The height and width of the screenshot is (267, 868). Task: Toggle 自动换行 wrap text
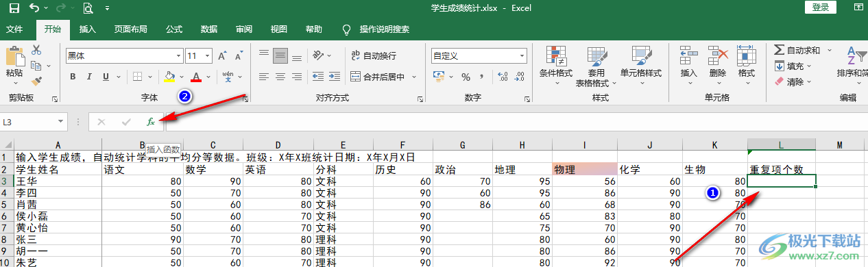(373, 55)
